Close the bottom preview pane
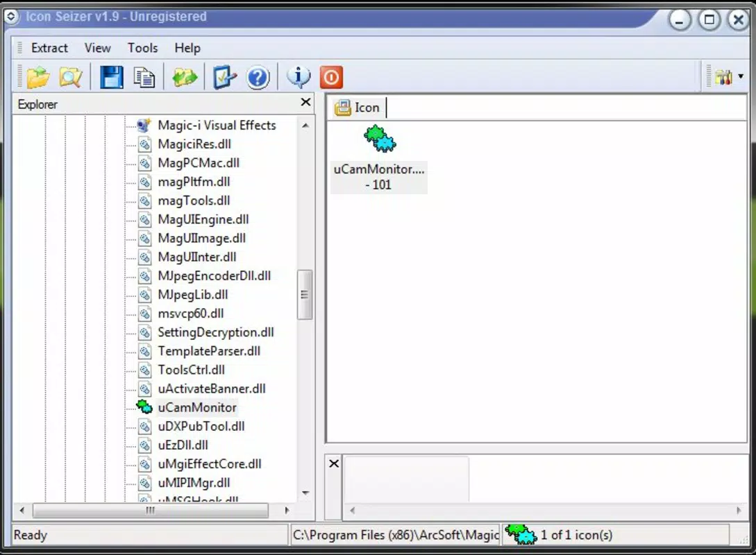Image resolution: width=756 pixels, height=555 pixels. coord(334,463)
